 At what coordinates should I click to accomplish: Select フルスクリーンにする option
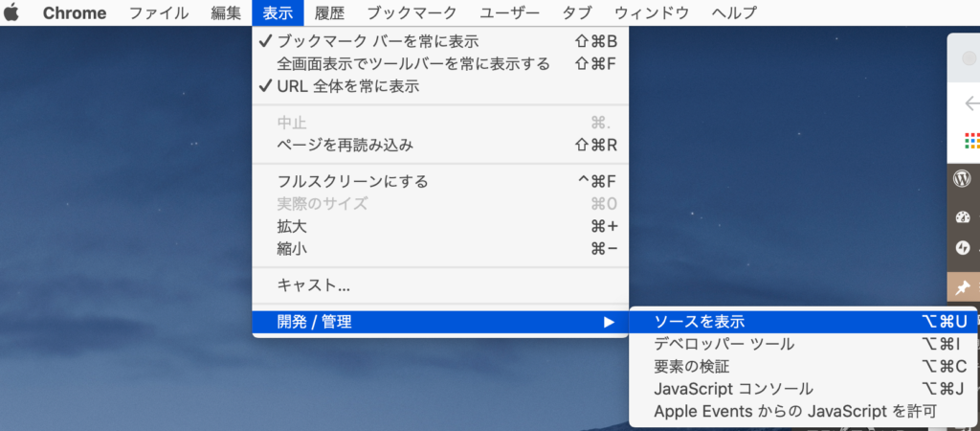(x=352, y=181)
